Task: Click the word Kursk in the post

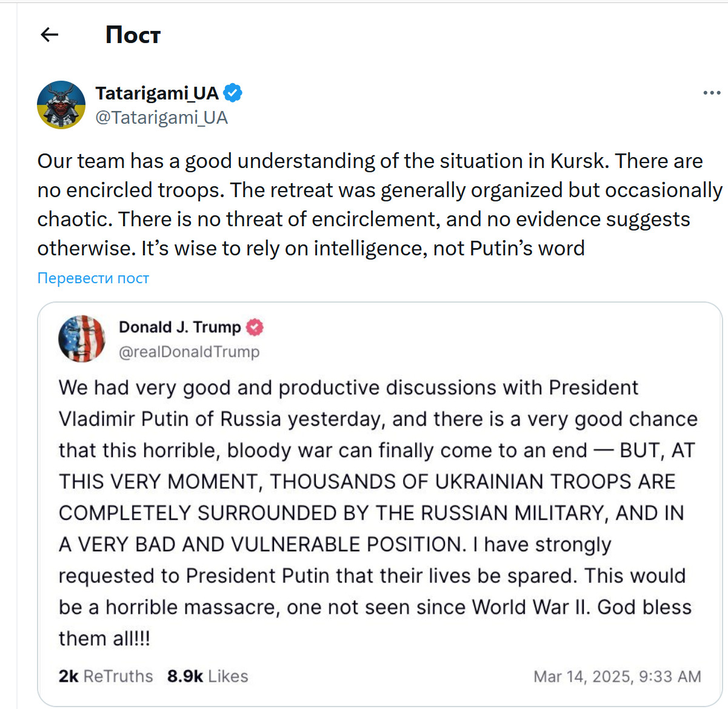Action: tap(577, 161)
